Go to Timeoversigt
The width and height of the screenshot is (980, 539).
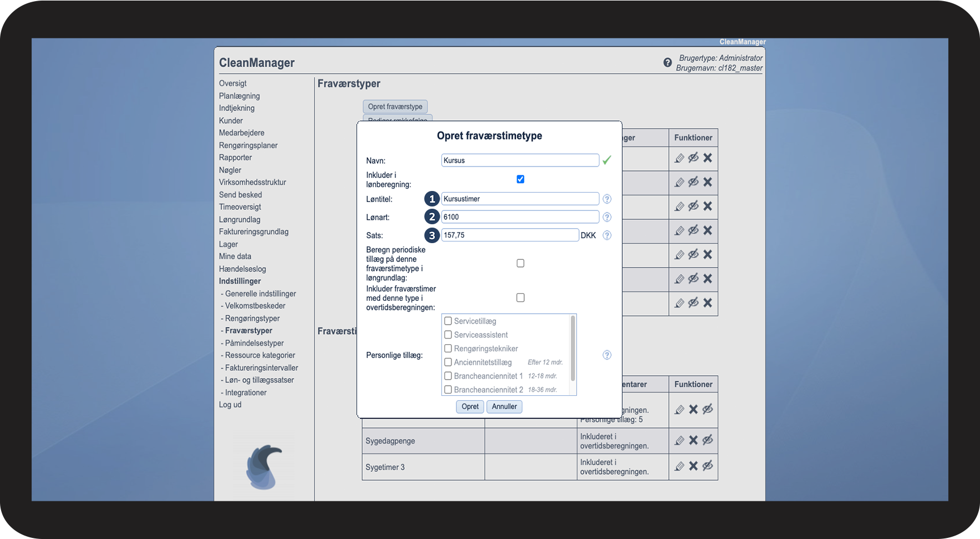[240, 207]
